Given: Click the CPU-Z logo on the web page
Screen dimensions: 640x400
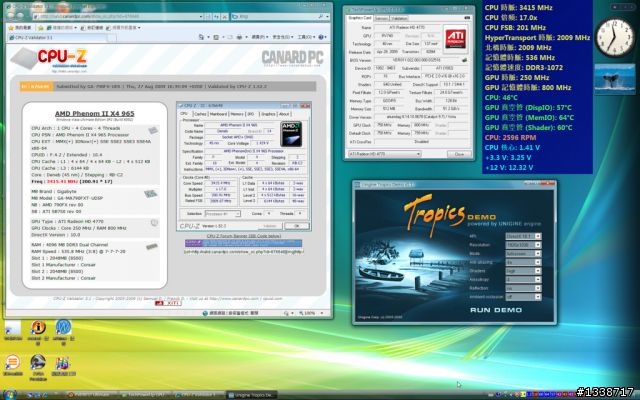Looking at the screenshot, I should pyautogui.click(x=51, y=59).
